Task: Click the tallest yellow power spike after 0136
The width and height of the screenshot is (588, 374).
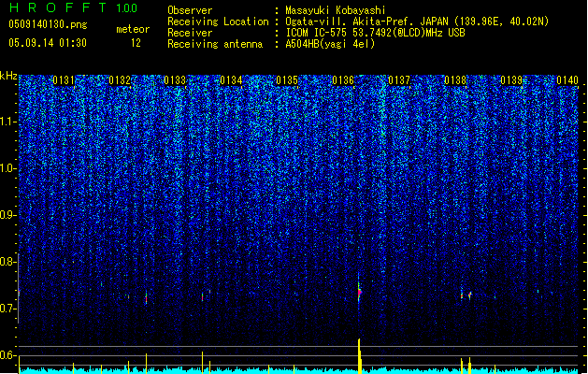Action: [x=360, y=356]
